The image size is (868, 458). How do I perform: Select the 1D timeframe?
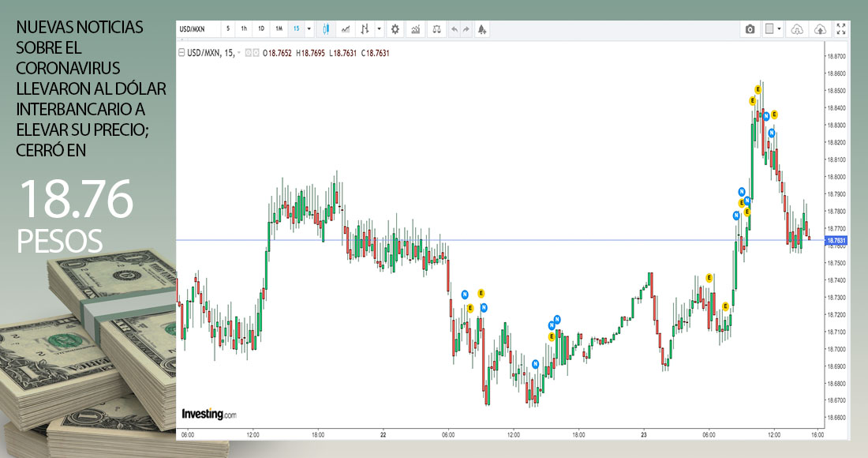tap(261, 29)
